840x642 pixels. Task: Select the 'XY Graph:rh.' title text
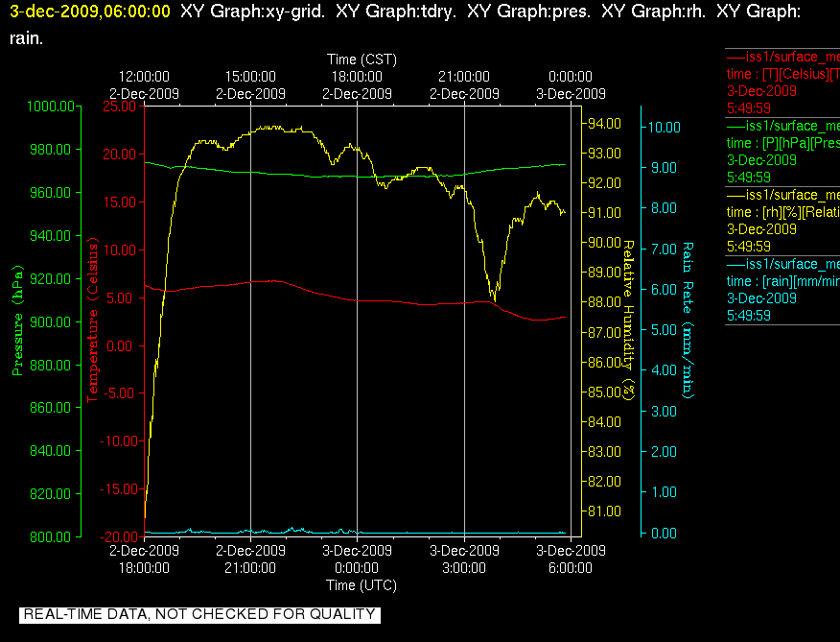[654, 12]
